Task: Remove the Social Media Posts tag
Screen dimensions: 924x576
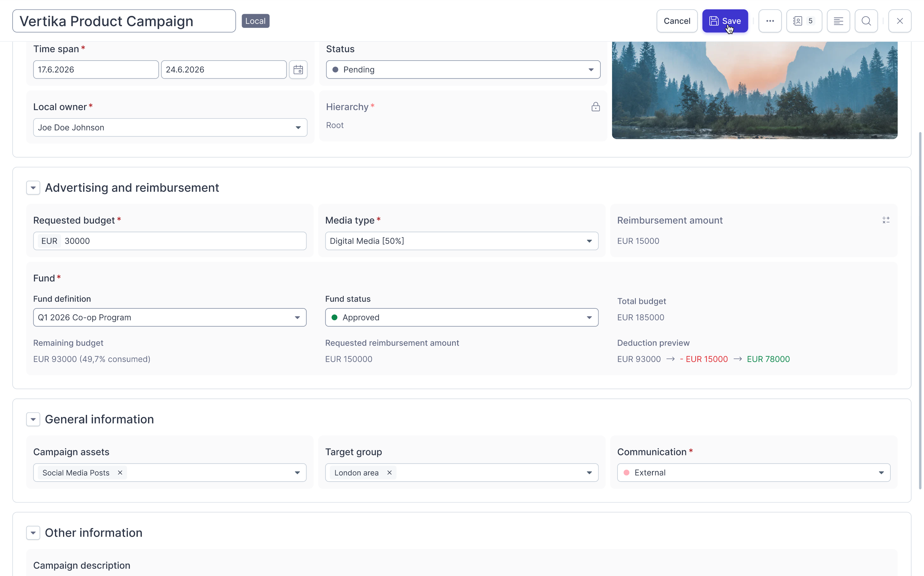Action: pyautogui.click(x=120, y=473)
